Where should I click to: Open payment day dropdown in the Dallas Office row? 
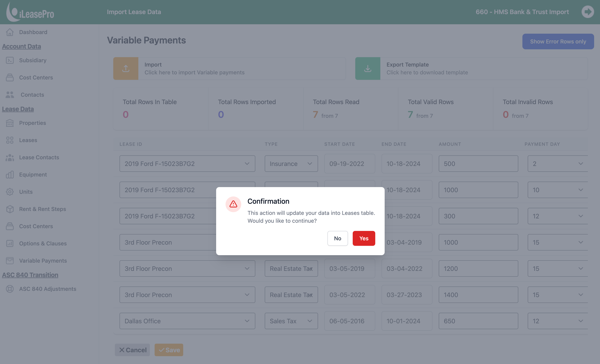point(558,321)
